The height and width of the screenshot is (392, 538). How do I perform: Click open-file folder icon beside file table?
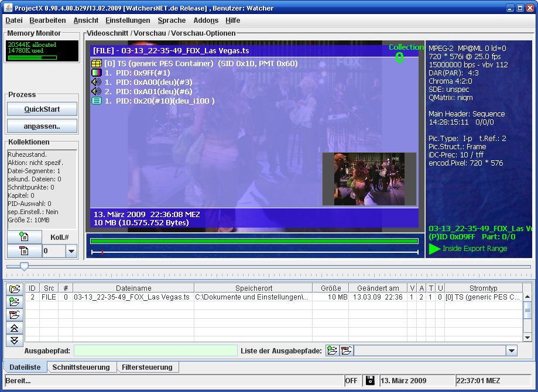[15, 289]
